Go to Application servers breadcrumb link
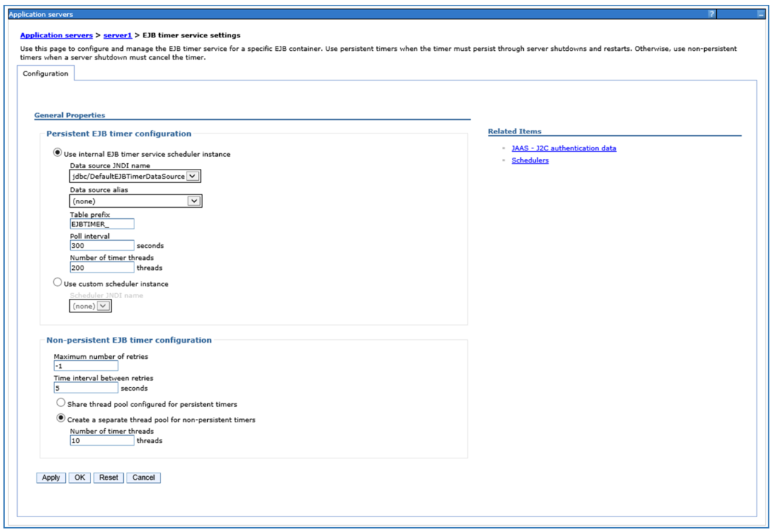772x532 pixels. pyautogui.click(x=56, y=35)
